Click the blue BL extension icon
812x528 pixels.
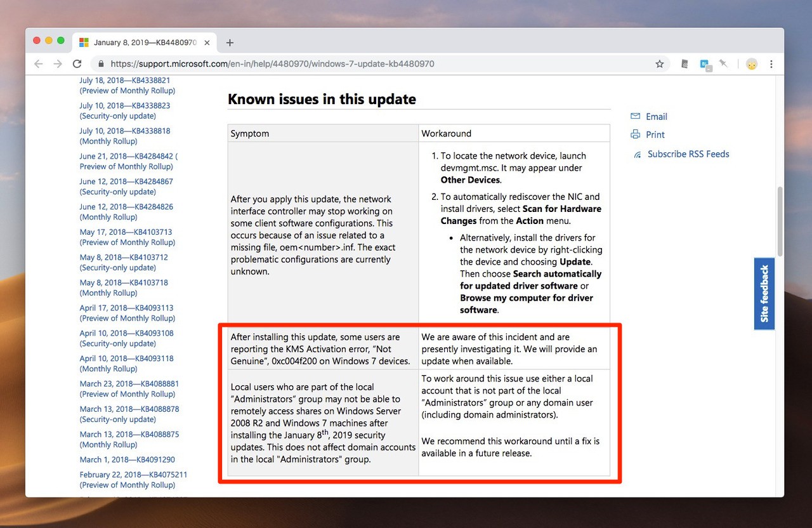coord(705,64)
